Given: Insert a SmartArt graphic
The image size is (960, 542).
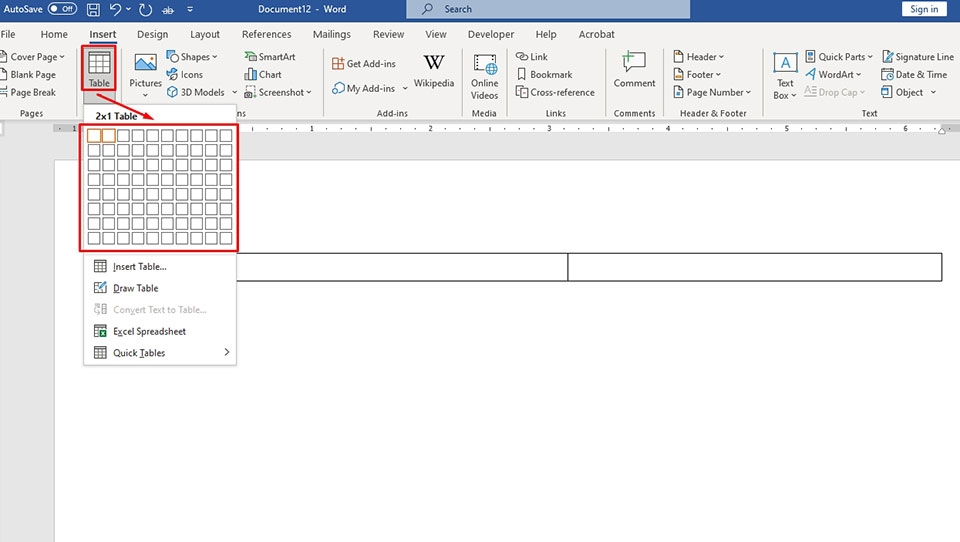Looking at the screenshot, I should (270, 57).
